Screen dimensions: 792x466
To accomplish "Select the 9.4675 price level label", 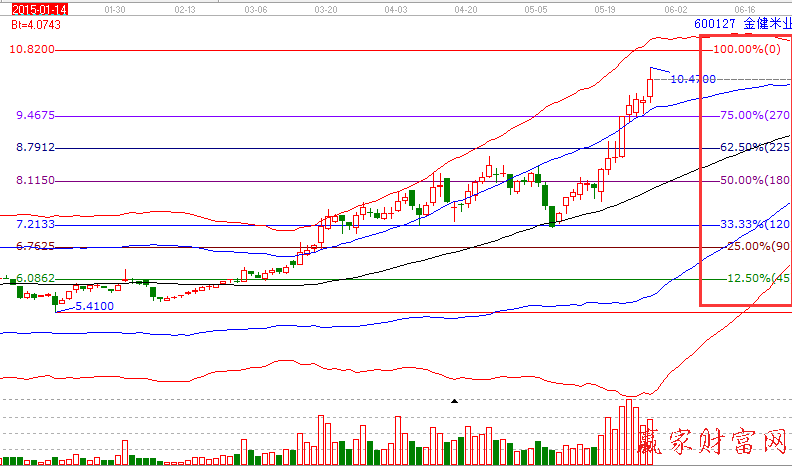I will pyautogui.click(x=34, y=116).
